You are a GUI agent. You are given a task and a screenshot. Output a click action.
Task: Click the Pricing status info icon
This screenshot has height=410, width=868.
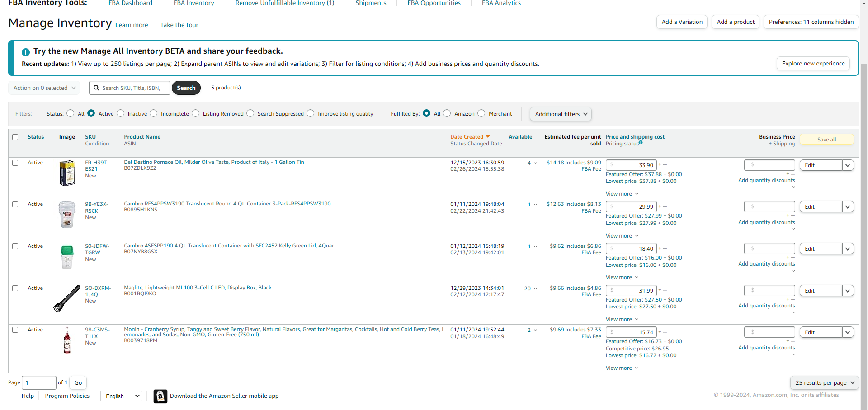641,143
